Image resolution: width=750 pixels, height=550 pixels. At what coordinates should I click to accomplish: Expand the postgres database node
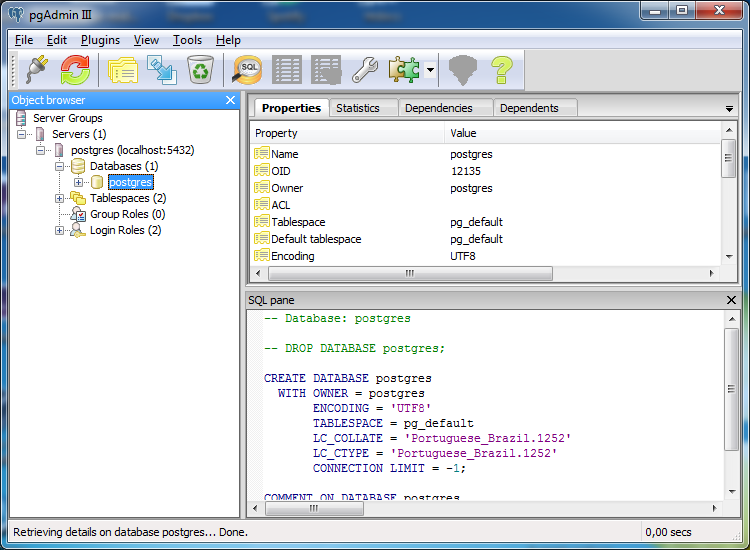coord(78,182)
